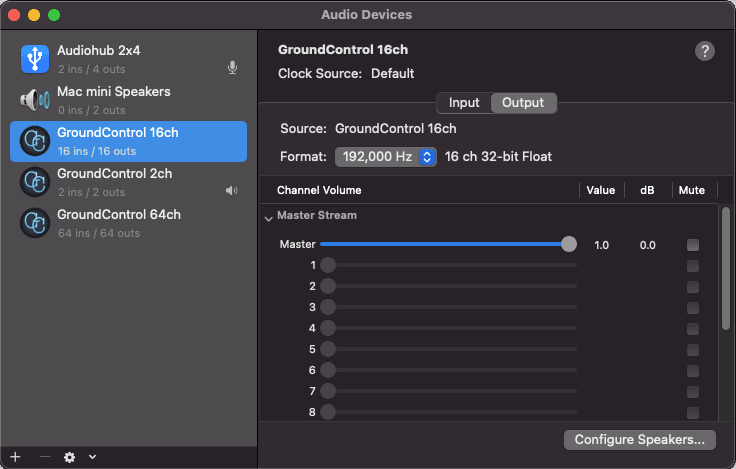The width and height of the screenshot is (736, 469).
Task: Click the channel 2 volume slider
Action: pyautogui.click(x=448, y=286)
